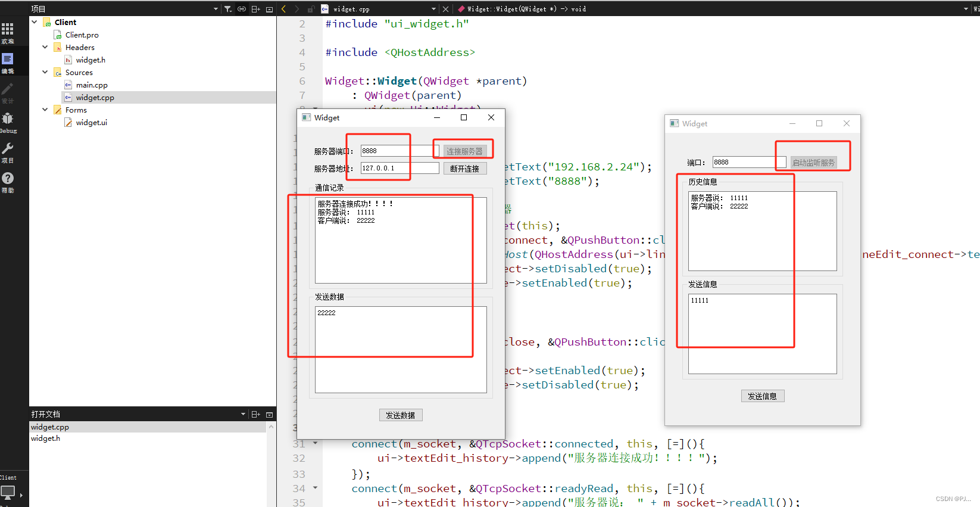980x507 pixels.
Task: Open Help mode question mark icon
Action: point(8,181)
